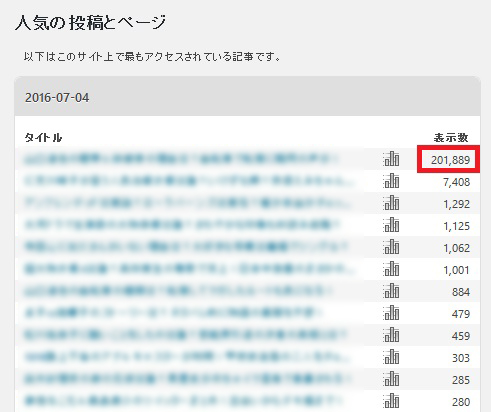Open stats chart icon for 201,889 views row
This screenshot has width=491, height=412.
(391, 159)
